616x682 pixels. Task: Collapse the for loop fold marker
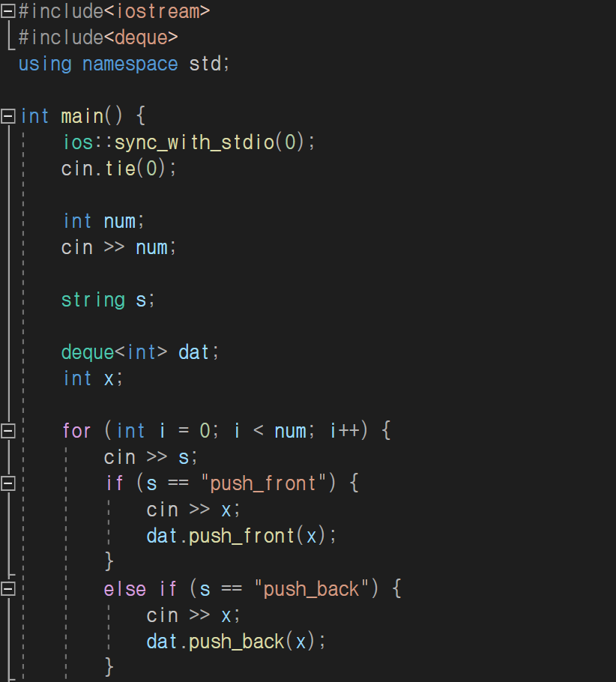(x=7, y=431)
